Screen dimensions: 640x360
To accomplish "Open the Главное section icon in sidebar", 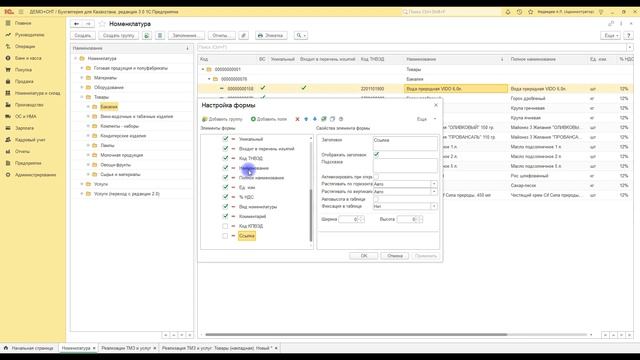I will [x=8, y=23].
